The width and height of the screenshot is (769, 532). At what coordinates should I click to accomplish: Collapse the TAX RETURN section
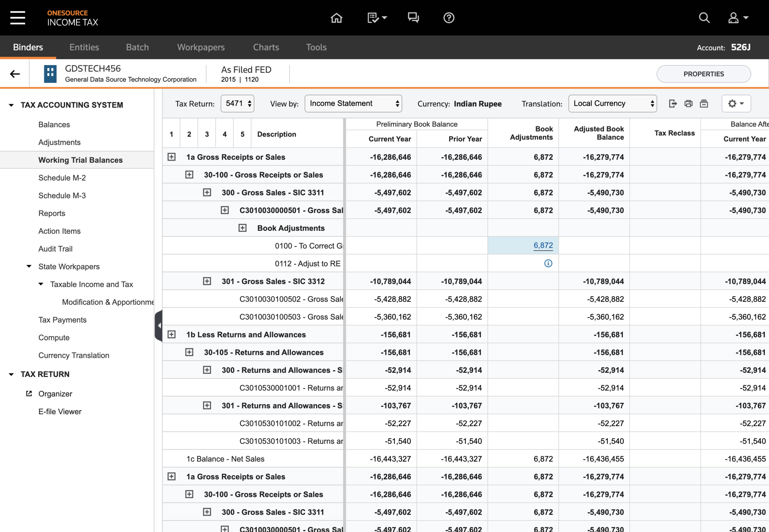11,375
